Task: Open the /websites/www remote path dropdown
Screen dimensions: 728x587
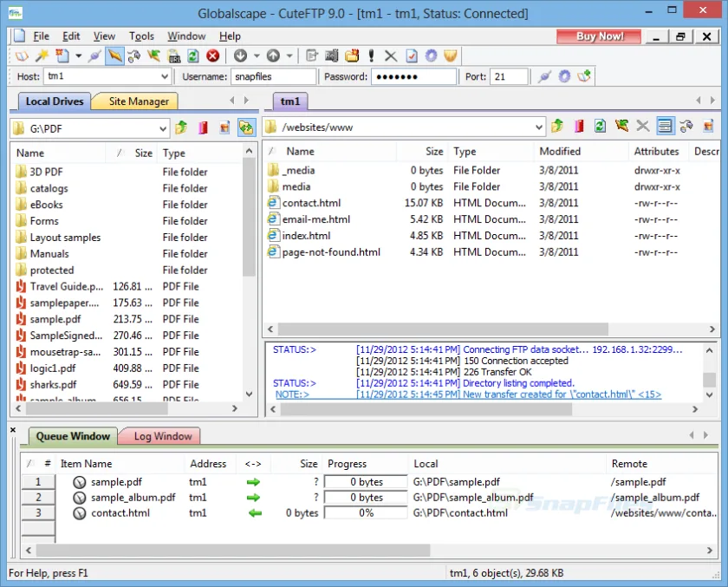Action: (x=538, y=127)
